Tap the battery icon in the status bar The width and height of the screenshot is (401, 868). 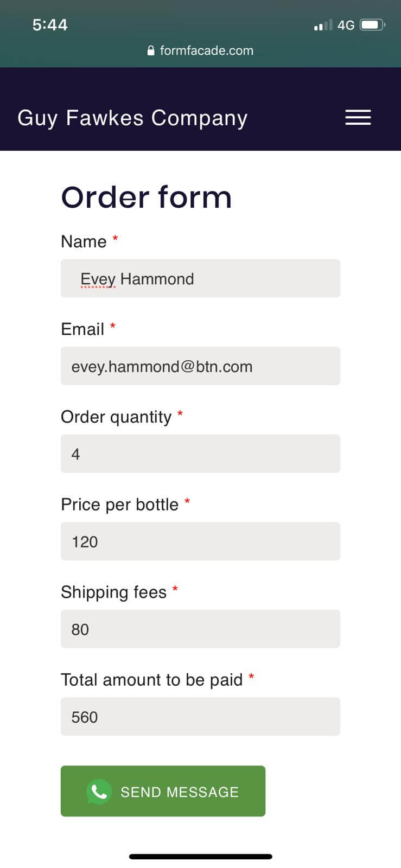[x=372, y=25]
